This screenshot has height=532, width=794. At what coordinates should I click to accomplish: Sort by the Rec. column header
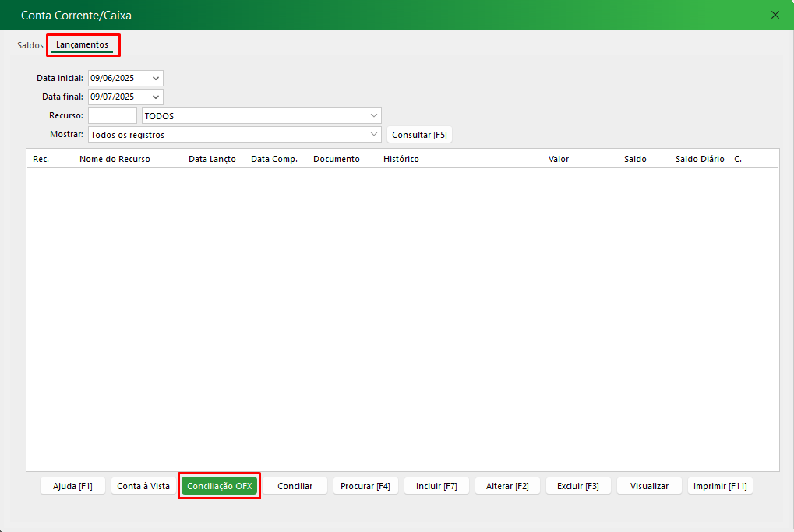point(41,159)
